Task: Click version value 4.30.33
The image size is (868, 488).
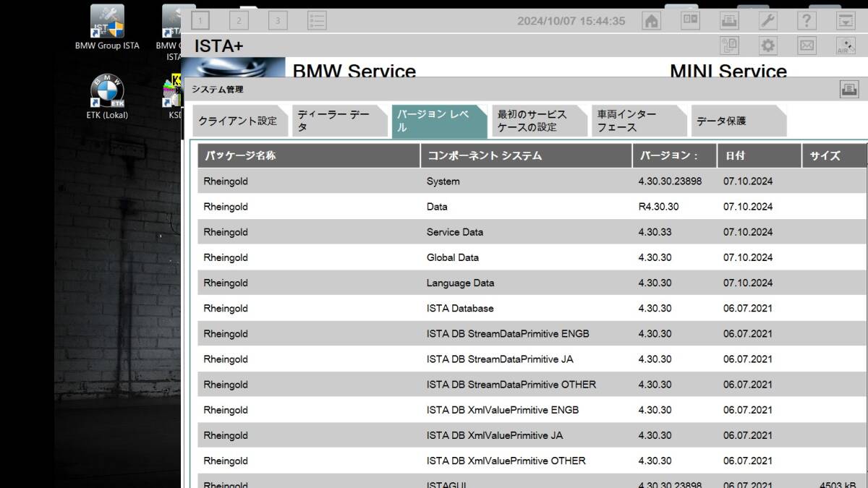Action: [x=655, y=232]
